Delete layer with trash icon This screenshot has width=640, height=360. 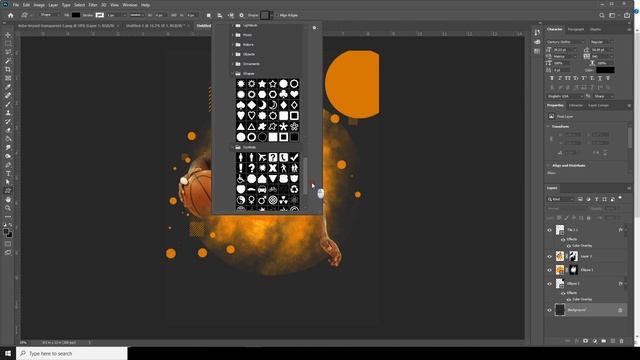point(621,340)
